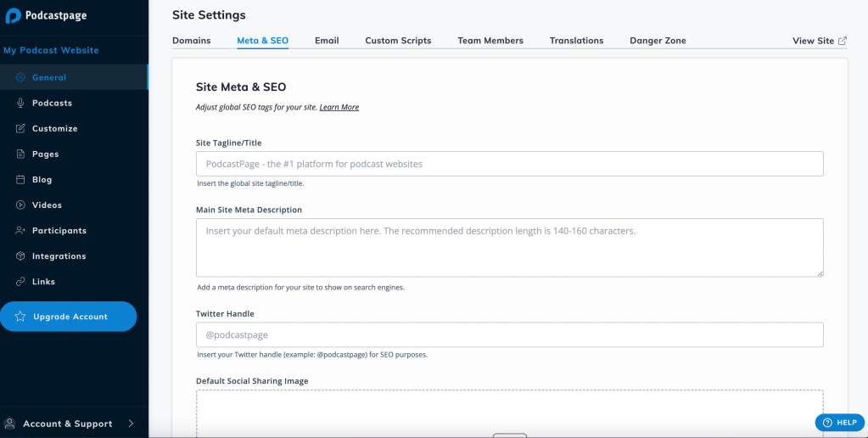
Task: Open Podcasts in the sidebar
Action: coord(74,103)
